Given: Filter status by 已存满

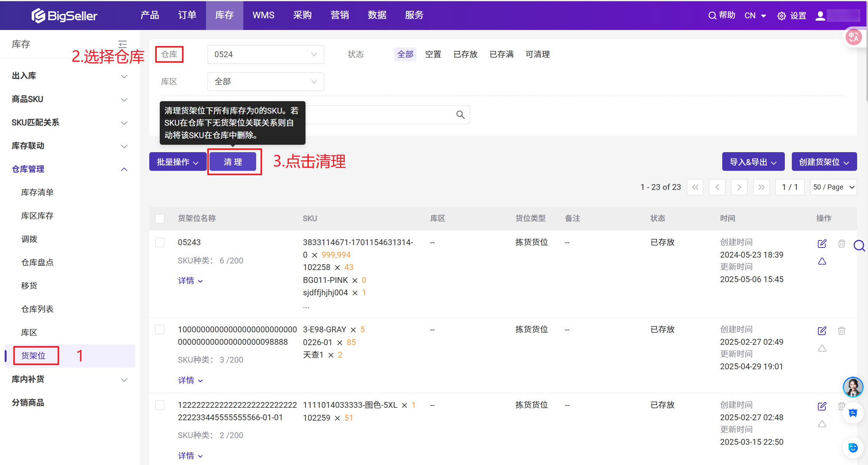Looking at the screenshot, I should pyautogui.click(x=501, y=54).
